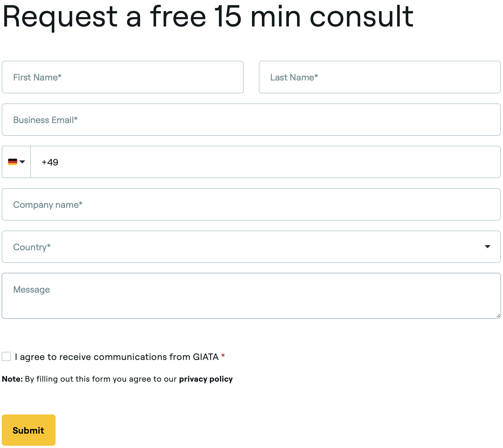Click the word 'Submit' on the button

pyautogui.click(x=29, y=430)
